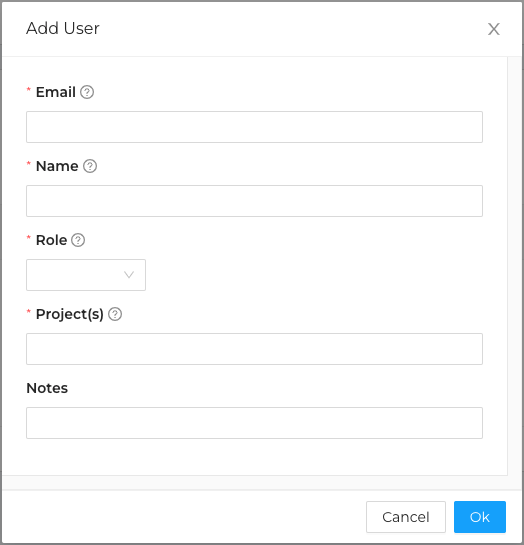This screenshot has height=545, width=524.
Task: Click the help icon next to Project(s)
Action: click(115, 314)
